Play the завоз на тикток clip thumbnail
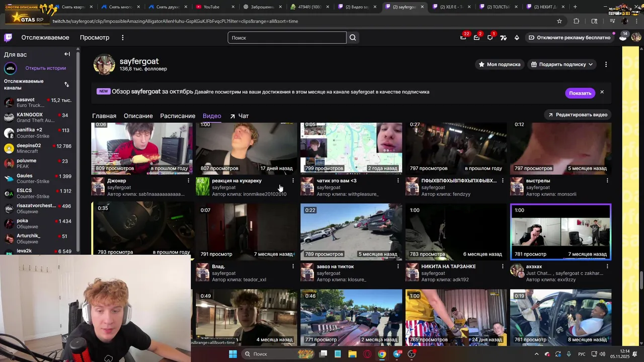The width and height of the screenshot is (644, 362). 351,232
